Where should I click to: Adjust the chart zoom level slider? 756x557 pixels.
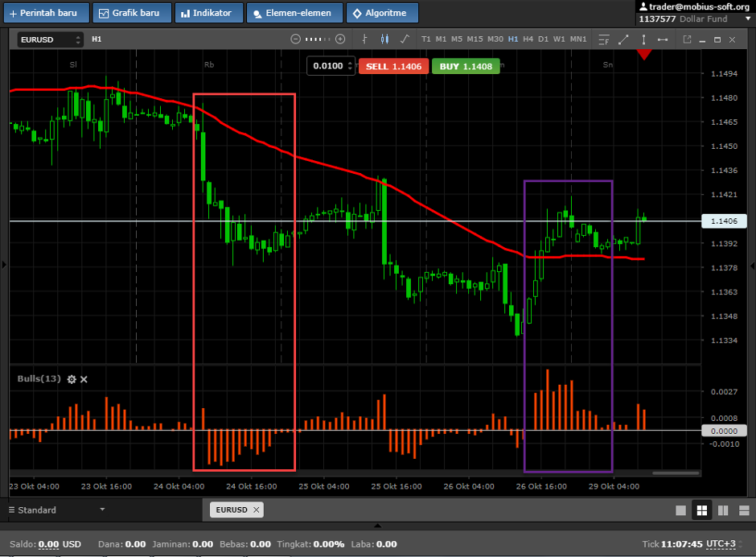(318, 39)
